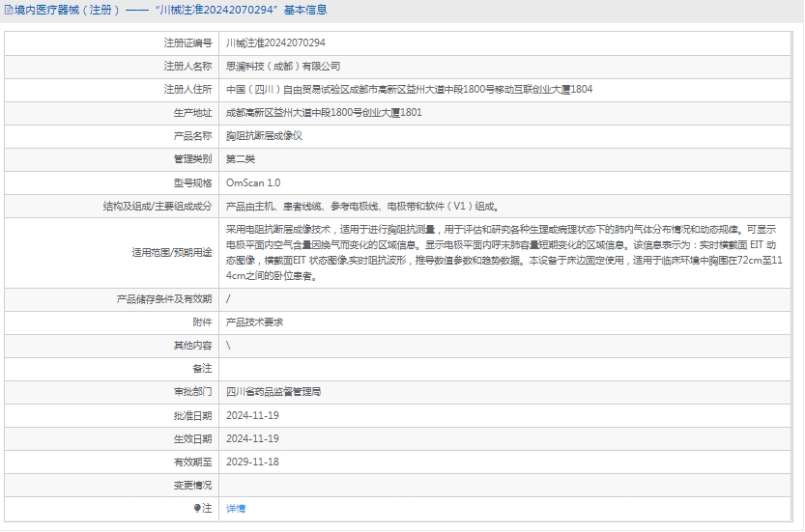This screenshot has width=805, height=532.
Task: Click the 境内医疗器械（注册）基本信息 header title
Action: (x=170, y=11)
